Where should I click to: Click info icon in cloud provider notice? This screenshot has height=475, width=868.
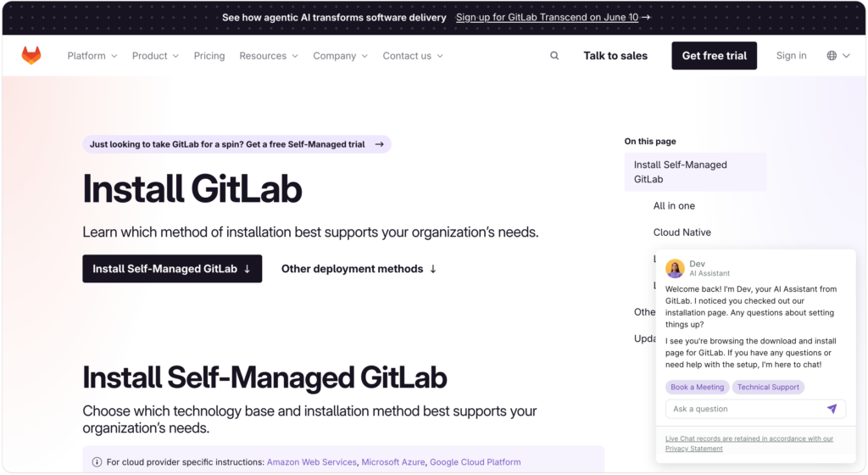[97, 461]
